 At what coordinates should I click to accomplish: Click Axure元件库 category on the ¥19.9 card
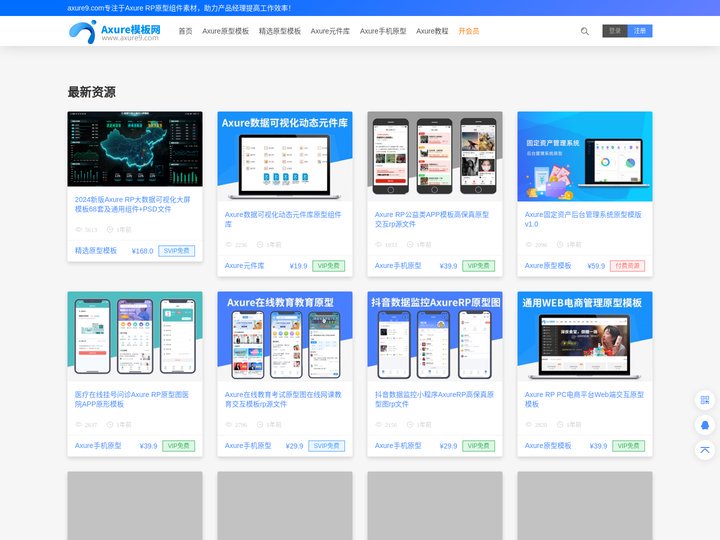pyautogui.click(x=244, y=265)
